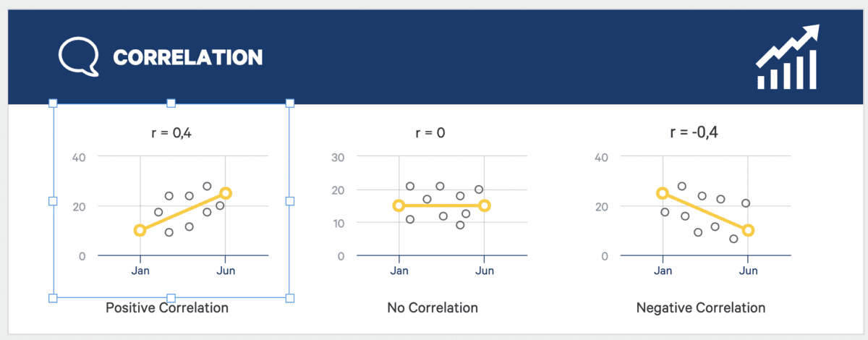
Task: Click bottom-right resize handle of selected chart
Action: 290,297
